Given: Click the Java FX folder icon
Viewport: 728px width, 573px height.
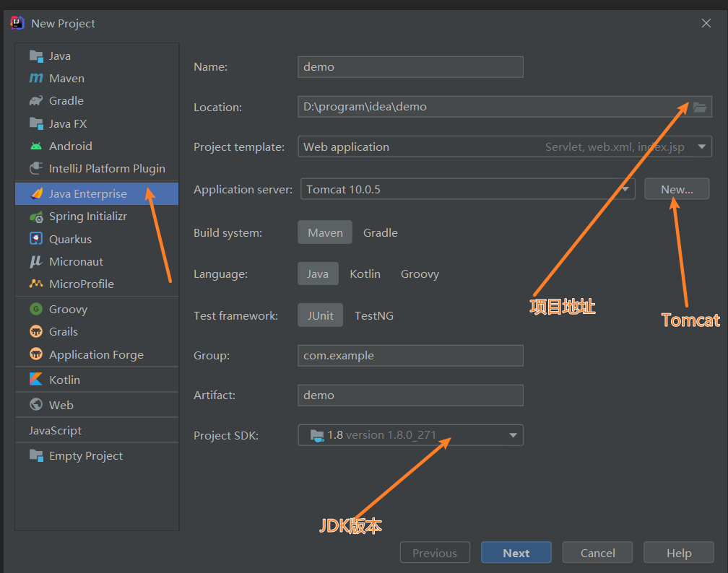Looking at the screenshot, I should tap(36, 123).
